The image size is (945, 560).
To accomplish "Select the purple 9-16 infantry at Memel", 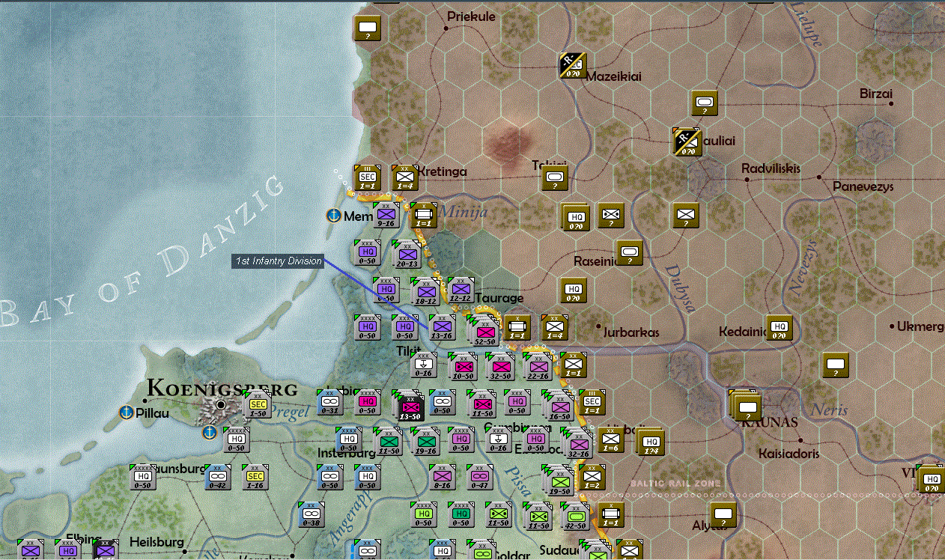I will (386, 215).
